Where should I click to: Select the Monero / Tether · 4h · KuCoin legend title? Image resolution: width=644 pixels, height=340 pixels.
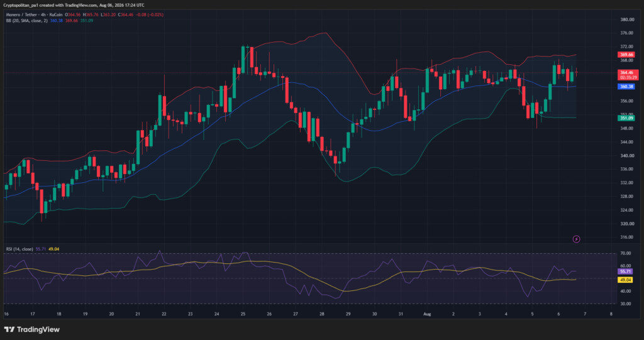tap(33, 15)
